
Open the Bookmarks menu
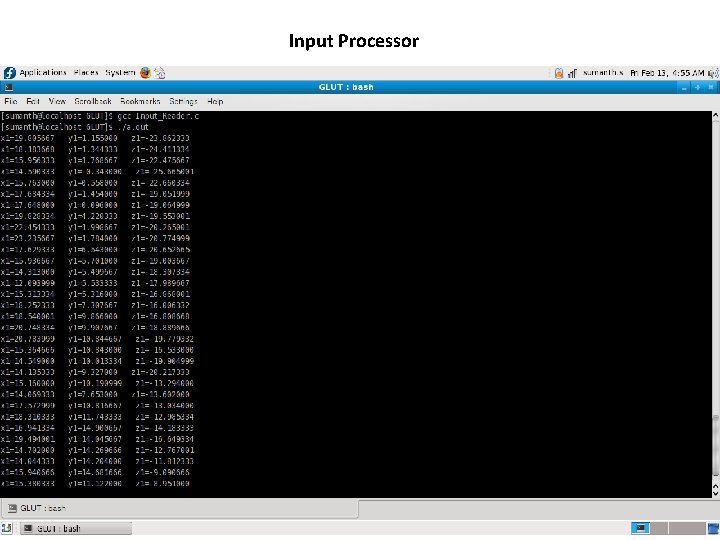(x=140, y=101)
